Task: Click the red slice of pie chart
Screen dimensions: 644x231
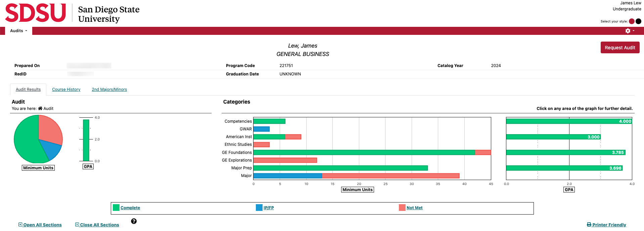Action: (x=50, y=129)
